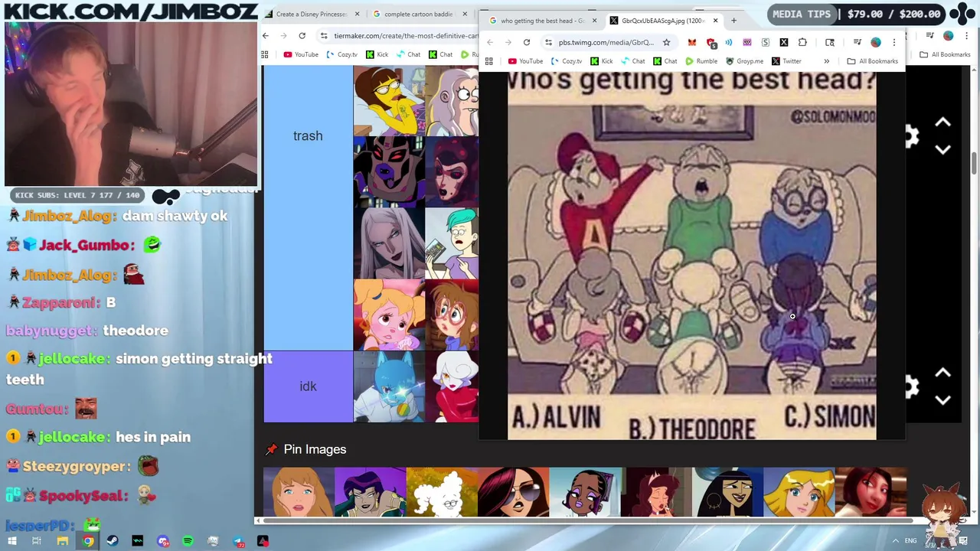The height and width of the screenshot is (551, 980).
Task: Open a new tab in twimg window
Action: coord(733,21)
